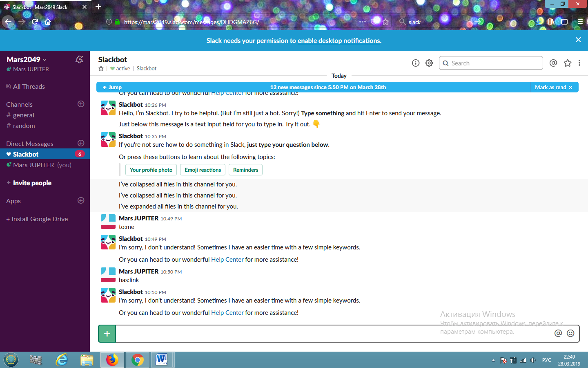This screenshot has width=588, height=368.
Task: Click Apps section header
Action: click(x=13, y=201)
